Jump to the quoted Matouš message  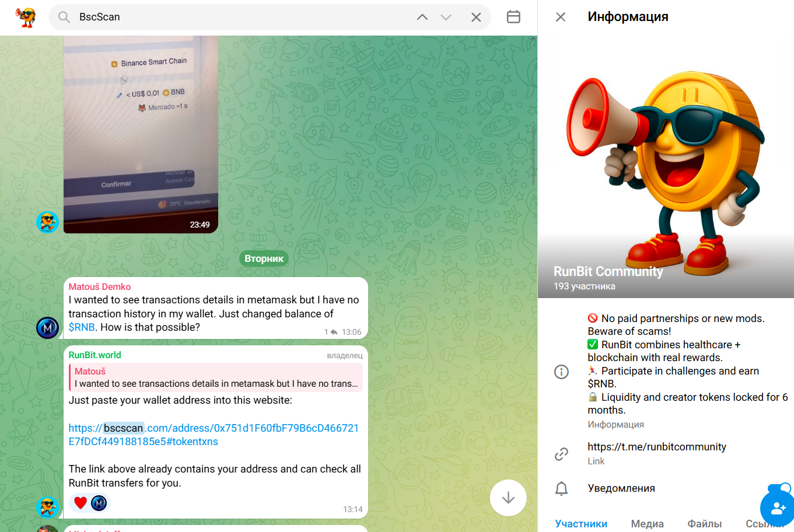pos(216,377)
